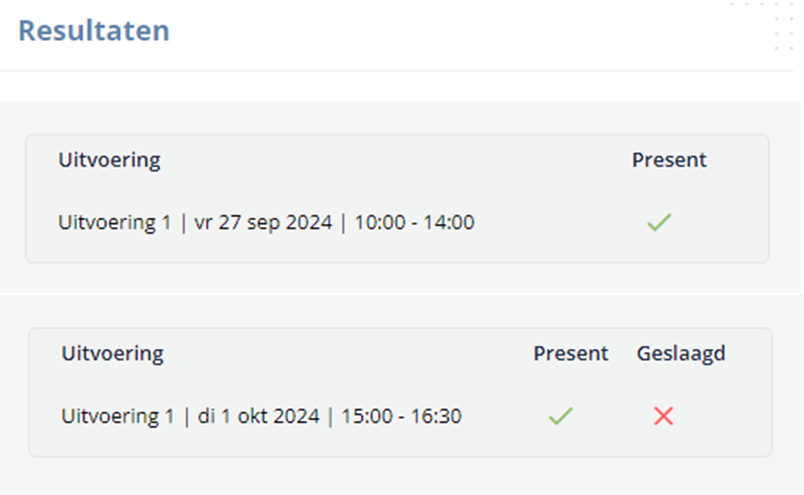Click the separator bar before 10:00 - 14:00
Screen dimensions: 804x495
point(343,223)
